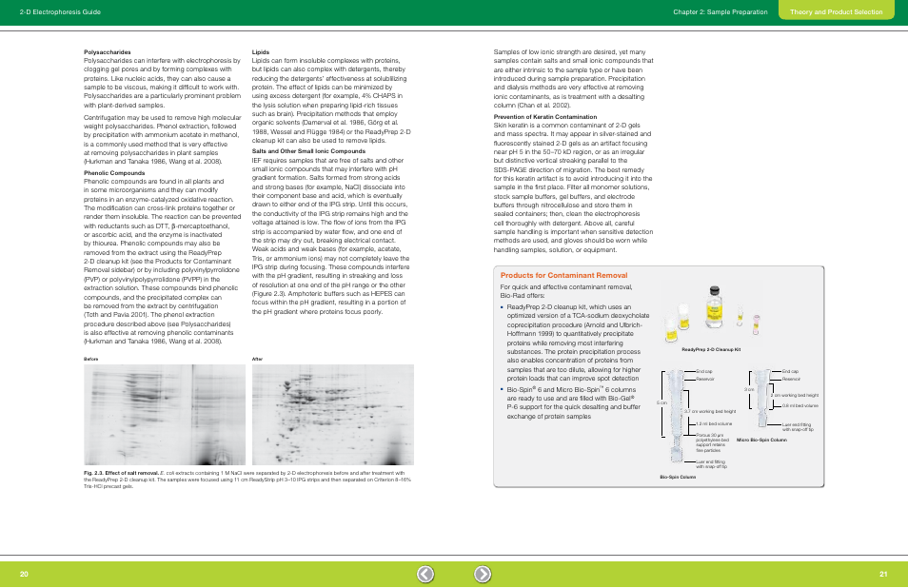
Task: Select page number 21 in the footer
Action: point(883,574)
